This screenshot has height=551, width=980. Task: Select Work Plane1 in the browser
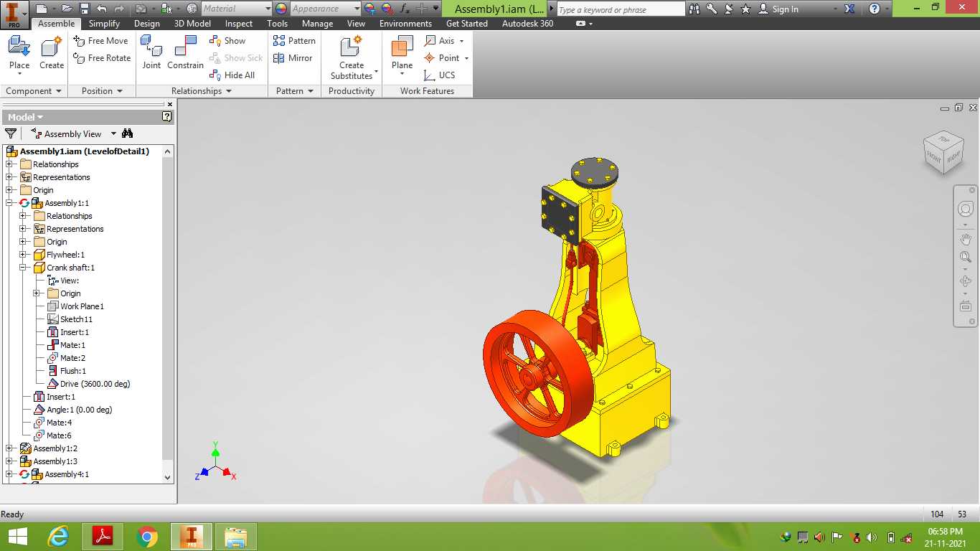75,306
